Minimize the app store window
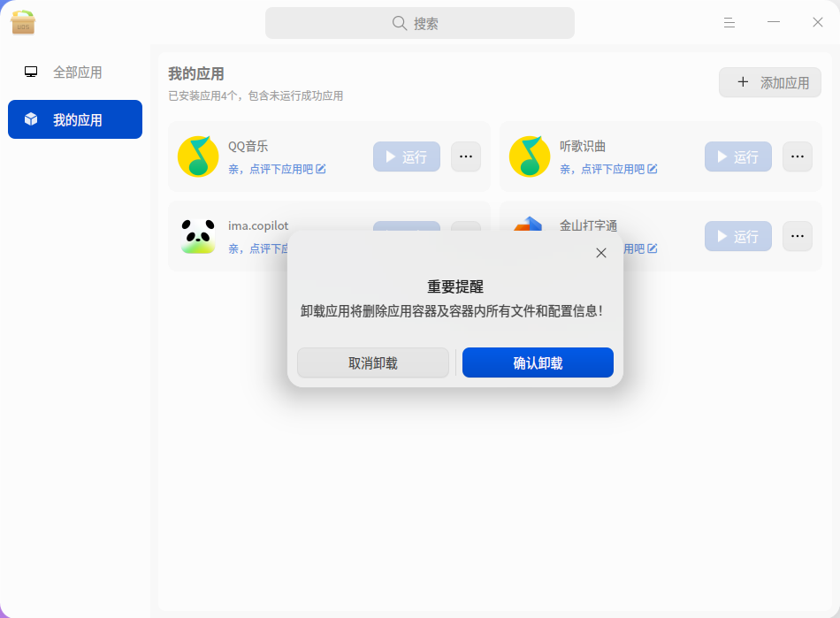840x618 pixels. tap(773, 22)
